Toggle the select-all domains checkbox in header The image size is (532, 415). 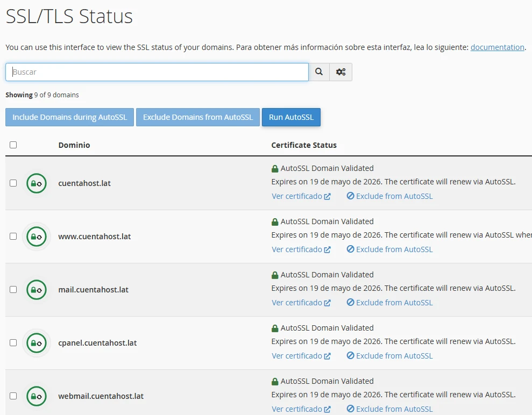tap(13, 145)
